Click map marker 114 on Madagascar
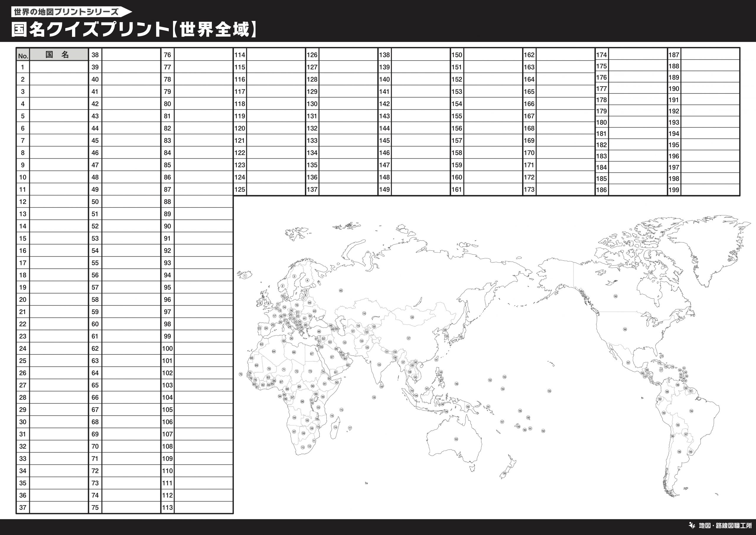The height and width of the screenshot is (535, 756). click(335, 427)
